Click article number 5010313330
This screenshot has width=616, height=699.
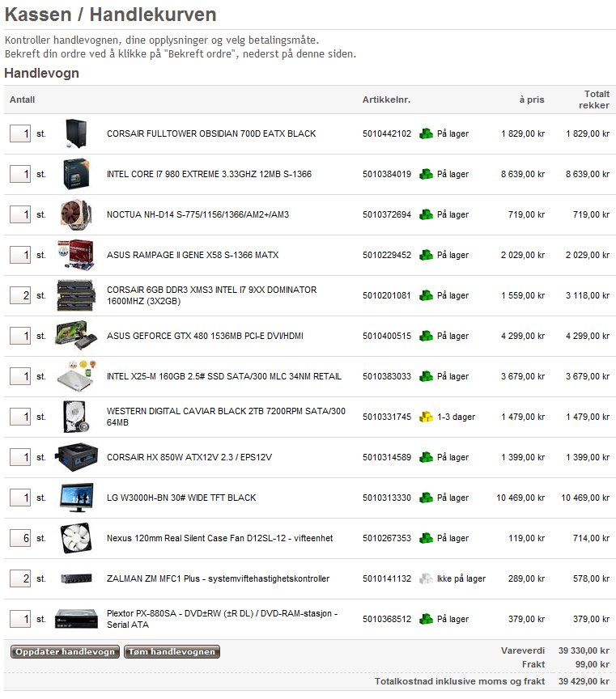tap(387, 498)
